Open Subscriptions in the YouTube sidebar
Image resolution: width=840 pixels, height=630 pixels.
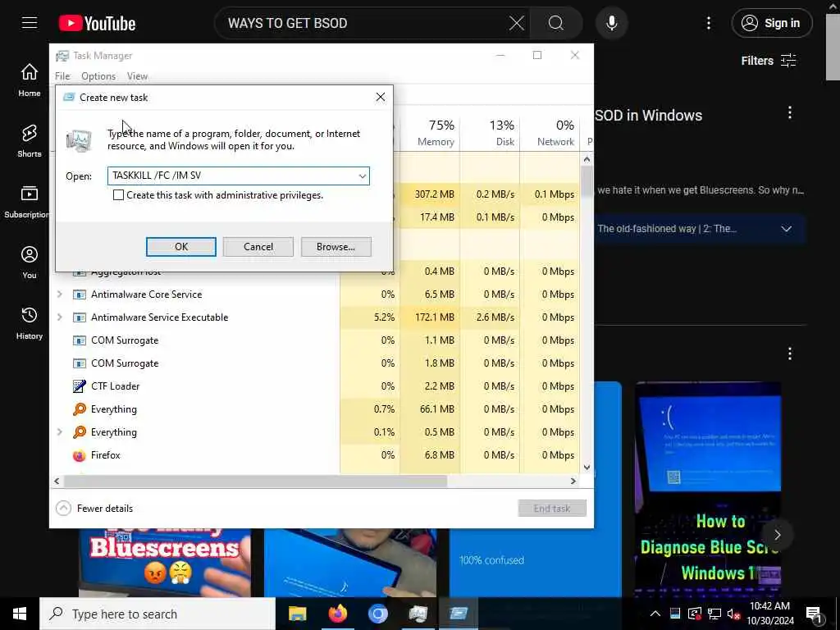(29, 202)
